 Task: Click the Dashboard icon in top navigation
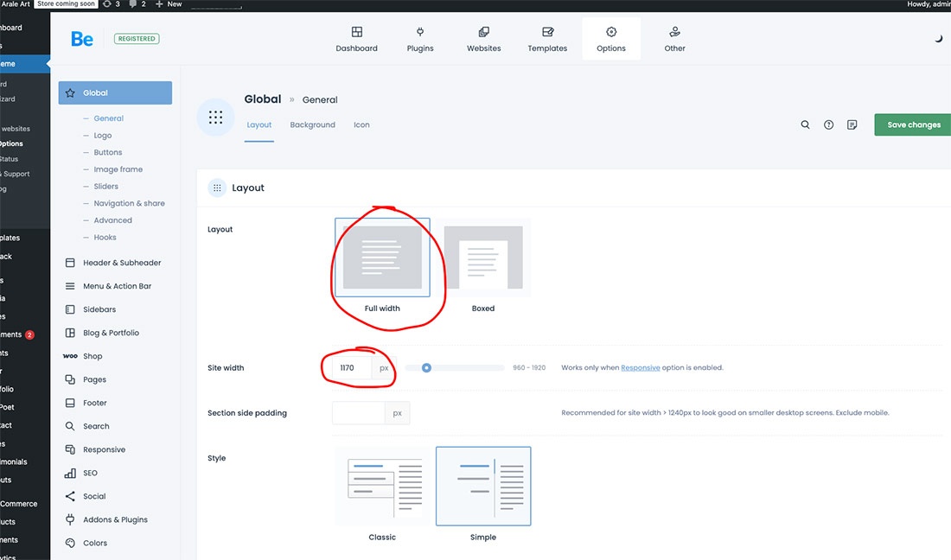coord(356,32)
